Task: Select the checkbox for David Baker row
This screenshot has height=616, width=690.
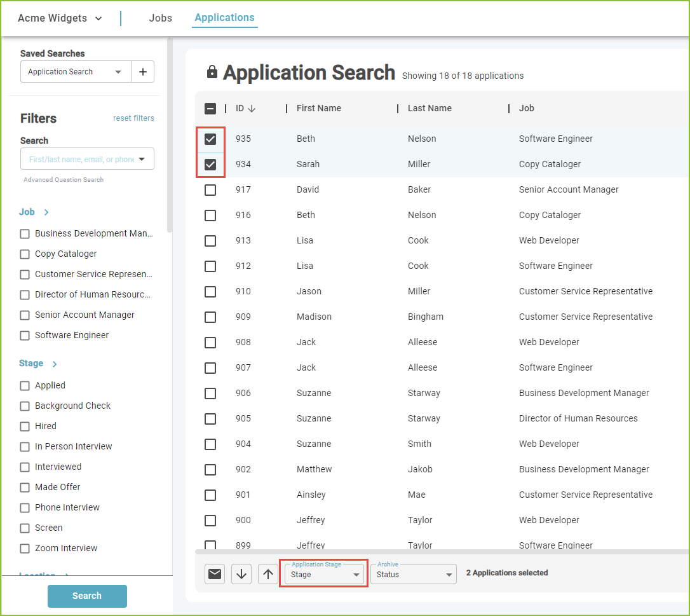Action: (210, 190)
